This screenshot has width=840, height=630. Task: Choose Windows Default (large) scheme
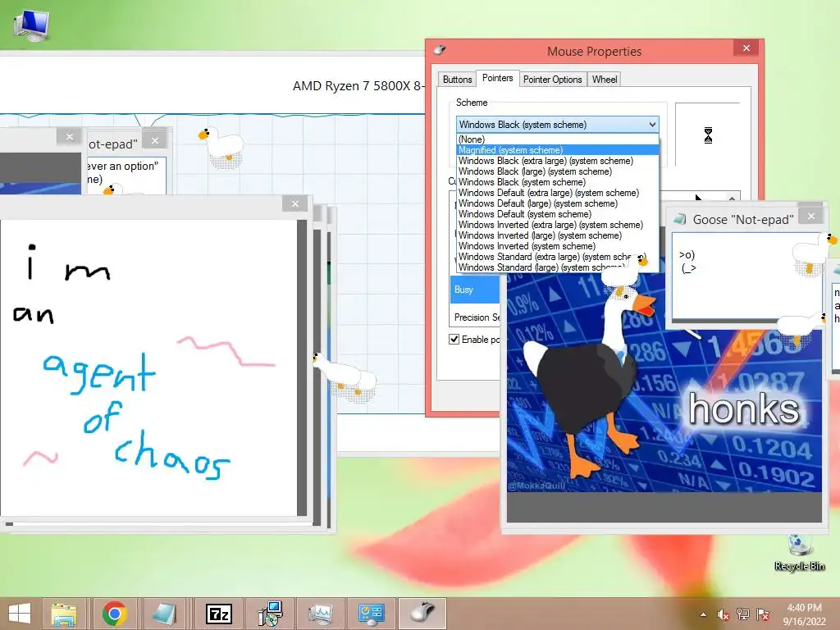[x=557, y=203]
